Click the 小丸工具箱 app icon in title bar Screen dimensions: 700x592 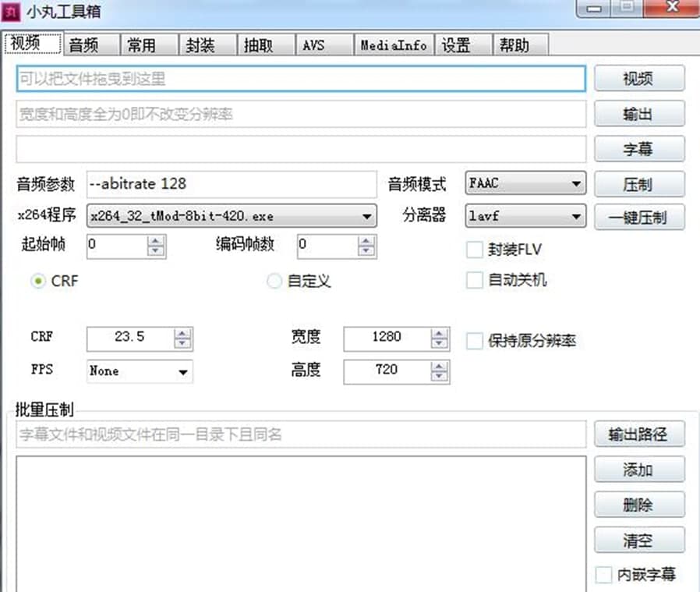point(11,11)
